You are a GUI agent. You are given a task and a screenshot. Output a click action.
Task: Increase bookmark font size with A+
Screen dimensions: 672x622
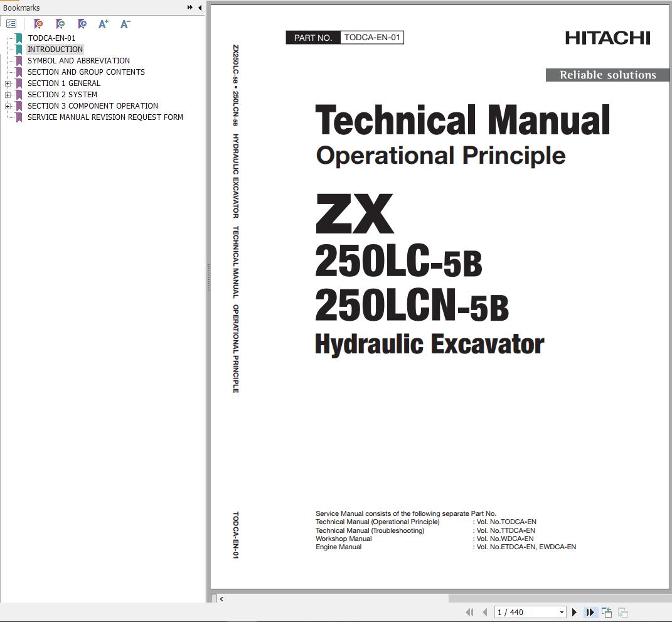[104, 24]
